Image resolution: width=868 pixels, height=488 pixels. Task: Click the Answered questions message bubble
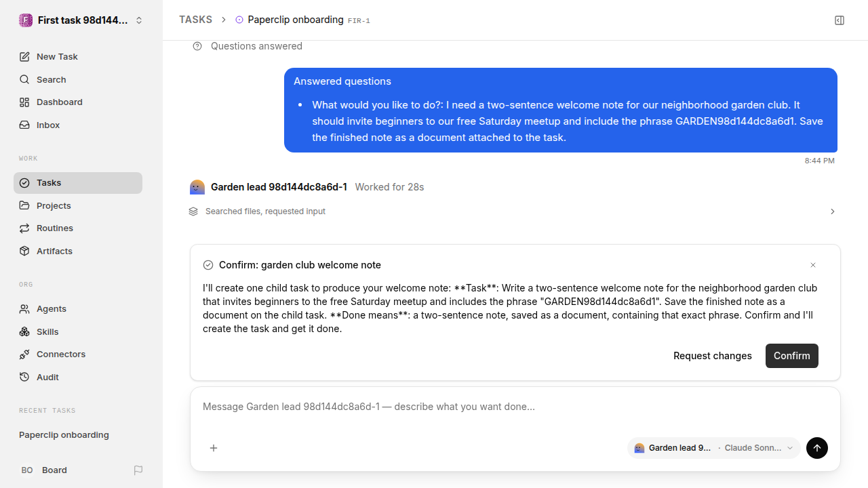[x=561, y=110]
